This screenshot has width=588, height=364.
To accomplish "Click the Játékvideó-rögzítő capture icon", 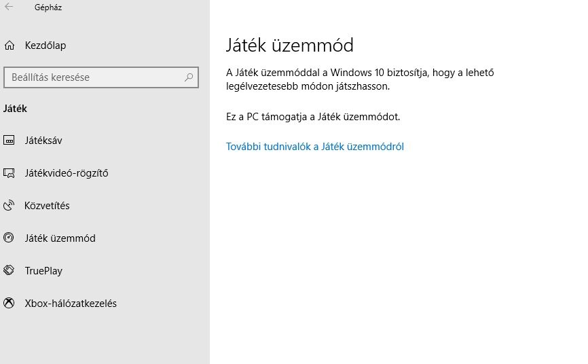I will click(x=10, y=173).
